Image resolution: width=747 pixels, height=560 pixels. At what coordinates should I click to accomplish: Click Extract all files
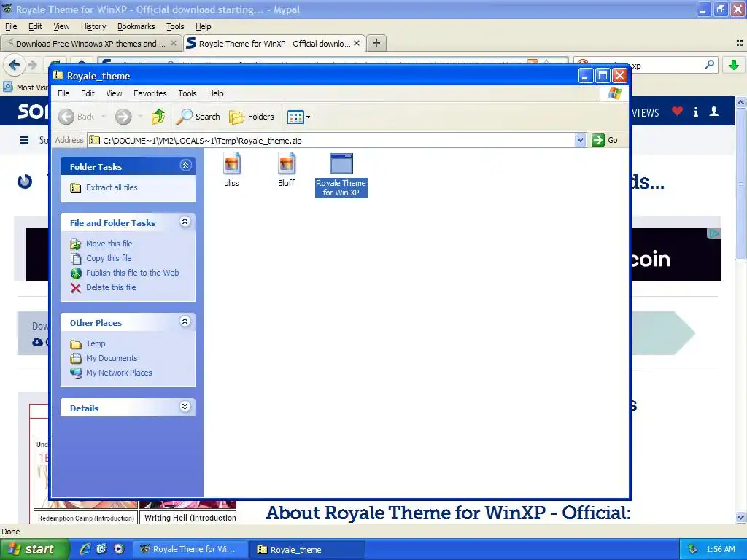pos(112,187)
